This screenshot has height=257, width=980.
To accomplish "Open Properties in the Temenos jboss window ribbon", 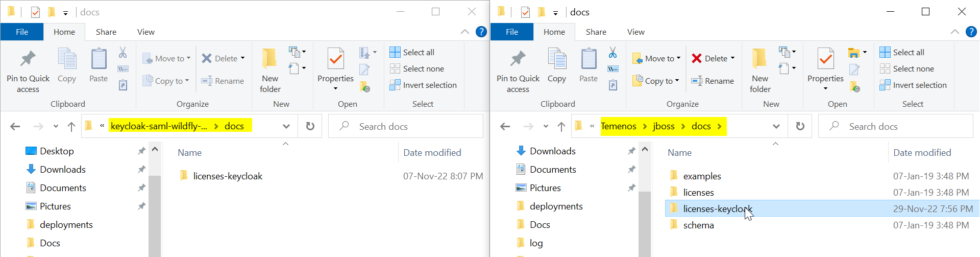I will [825, 65].
